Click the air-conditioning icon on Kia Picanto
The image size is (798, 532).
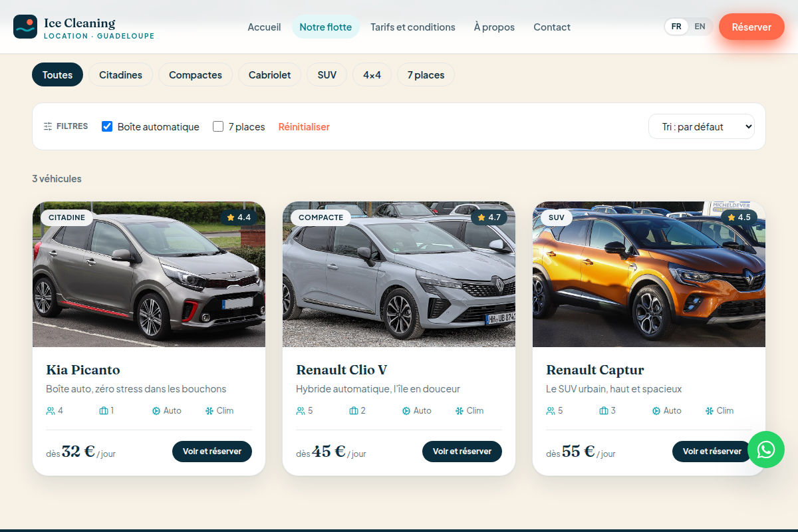[x=209, y=411]
